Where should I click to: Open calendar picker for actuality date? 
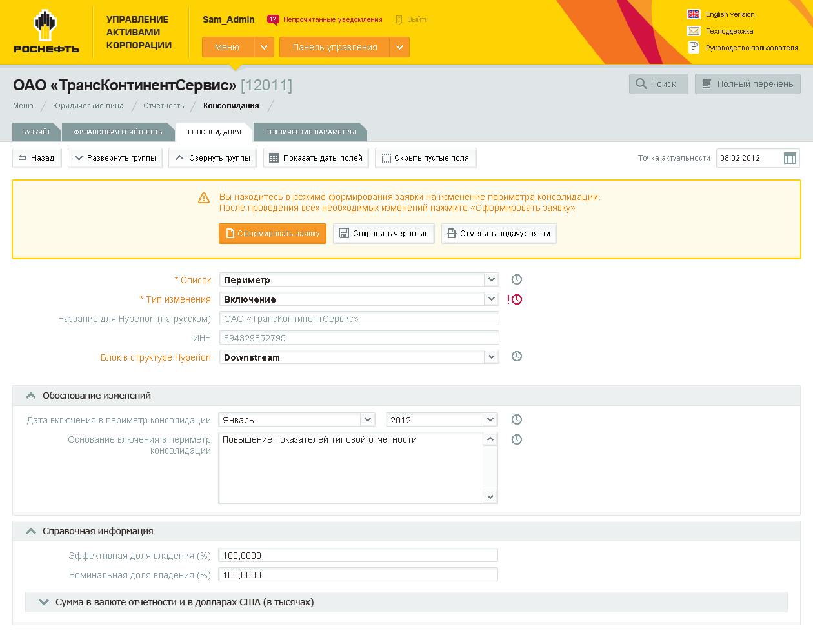[x=790, y=158]
